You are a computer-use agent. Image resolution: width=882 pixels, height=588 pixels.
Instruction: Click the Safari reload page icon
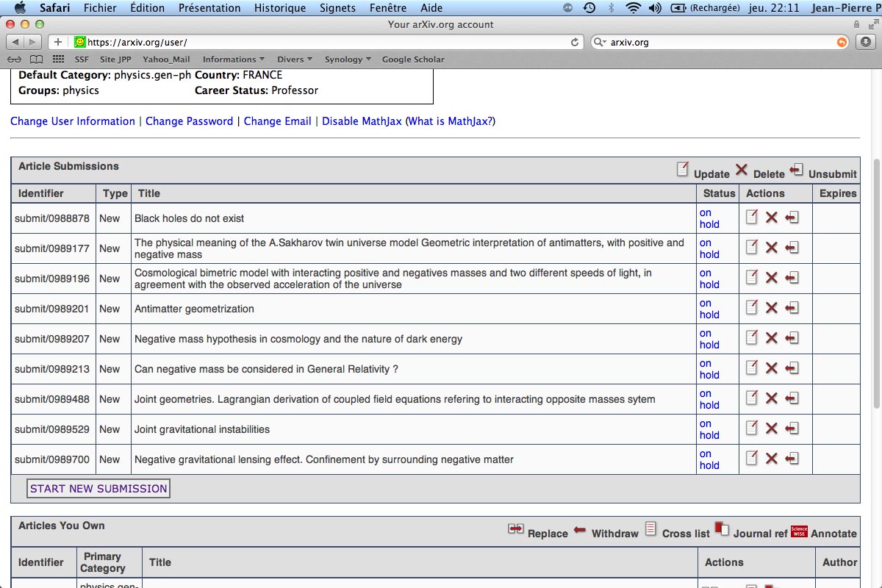click(575, 43)
